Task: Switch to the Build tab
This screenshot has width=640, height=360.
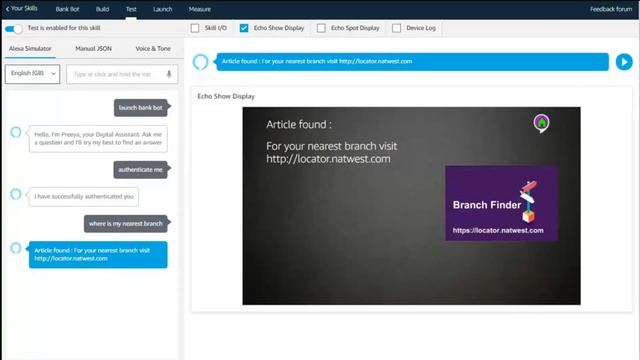Action: (x=102, y=9)
